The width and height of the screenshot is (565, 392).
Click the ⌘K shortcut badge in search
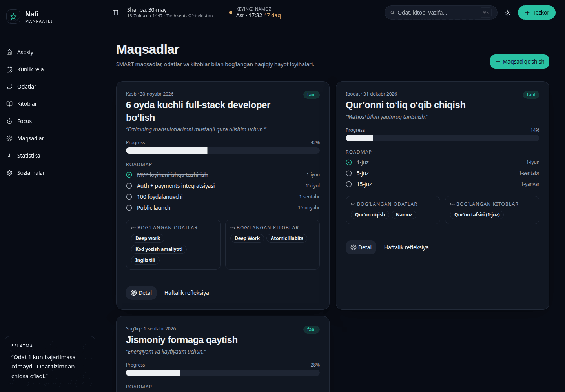486,13
